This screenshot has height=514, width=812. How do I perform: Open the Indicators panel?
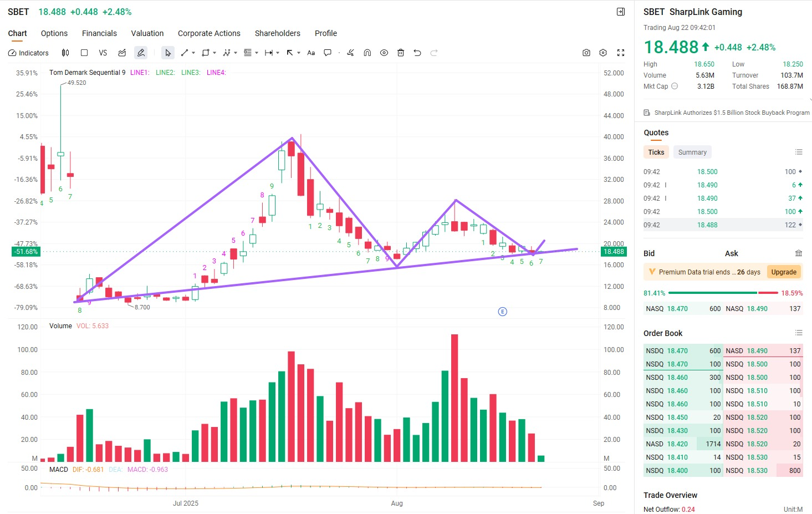(x=28, y=53)
